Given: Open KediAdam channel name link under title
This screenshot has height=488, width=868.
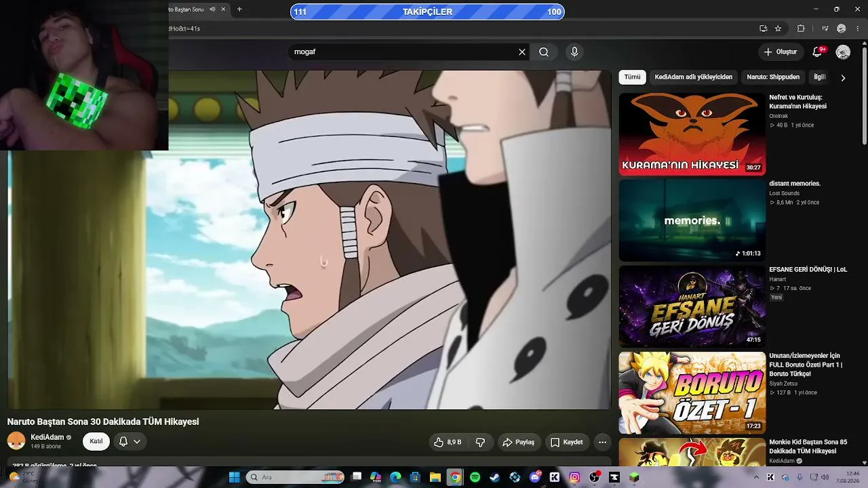Looking at the screenshot, I should click(47, 437).
